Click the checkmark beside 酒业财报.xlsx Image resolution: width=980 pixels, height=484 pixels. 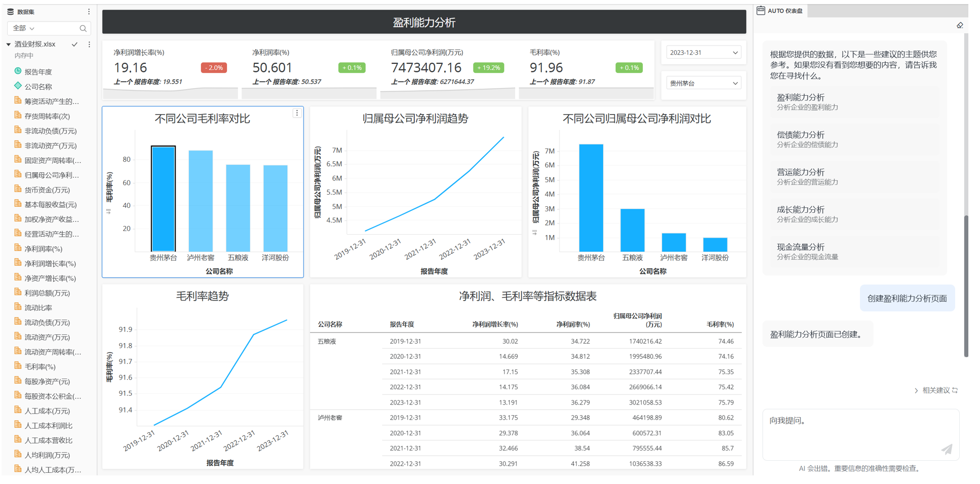74,45
